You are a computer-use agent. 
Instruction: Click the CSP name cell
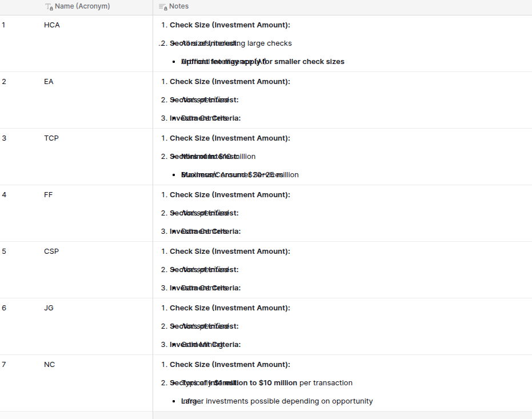51,252
